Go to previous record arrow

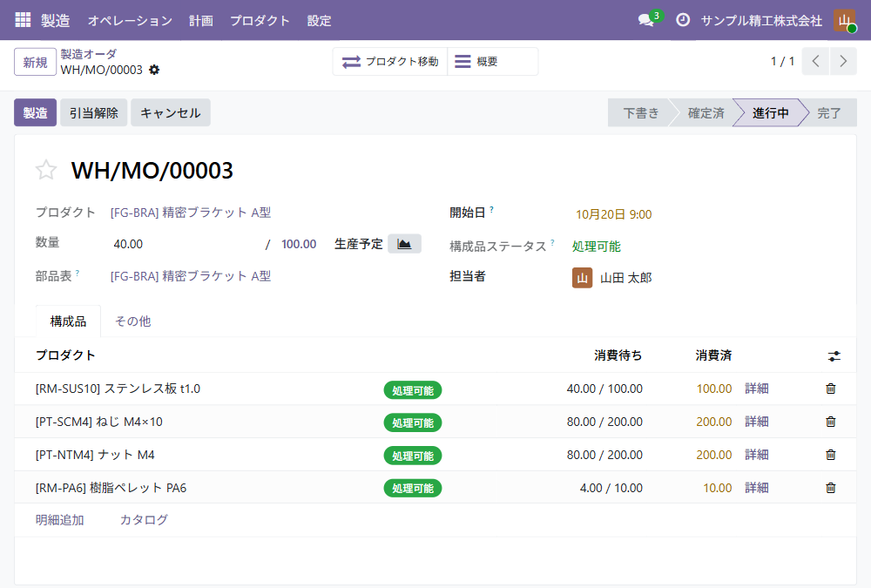coord(815,61)
